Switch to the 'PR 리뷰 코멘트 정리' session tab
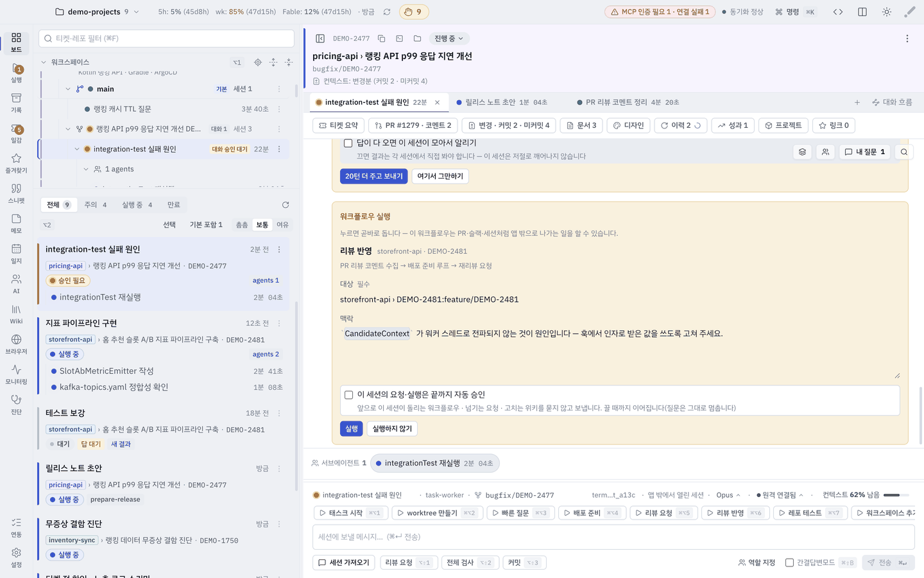Screen dimensions: 924x578 [x=628, y=102]
